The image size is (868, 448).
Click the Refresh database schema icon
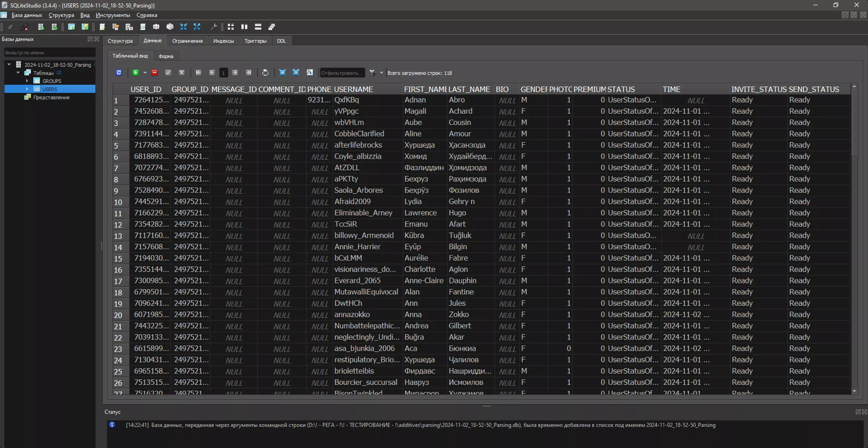[x=54, y=27]
